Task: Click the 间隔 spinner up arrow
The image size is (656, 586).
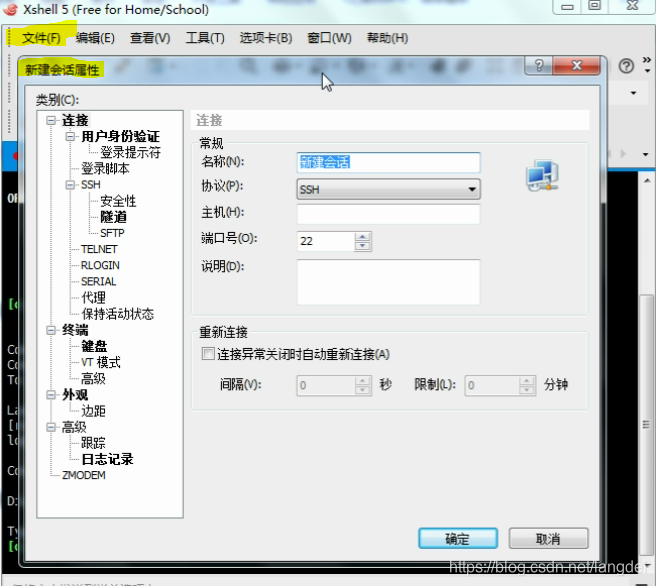Action: 362,381
